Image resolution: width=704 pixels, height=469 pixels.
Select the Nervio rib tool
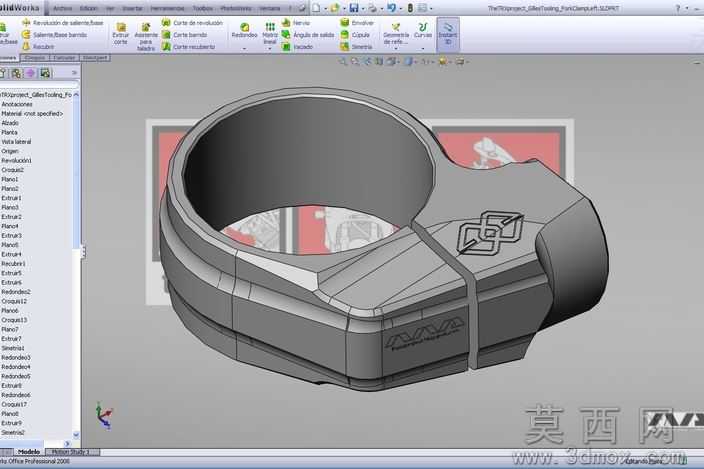(x=296, y=23)
